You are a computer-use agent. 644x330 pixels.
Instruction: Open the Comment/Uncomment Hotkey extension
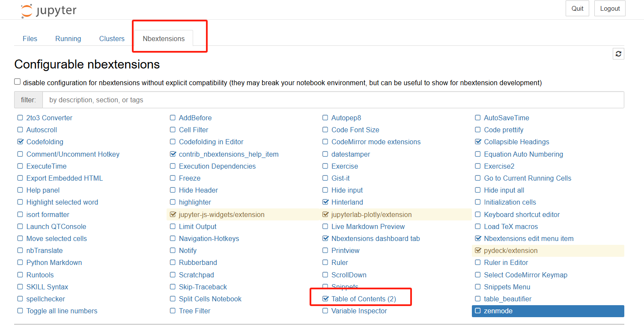tap(73, 154)
